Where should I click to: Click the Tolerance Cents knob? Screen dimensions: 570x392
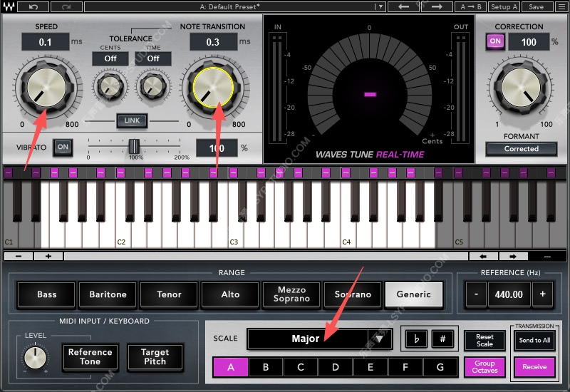[x=110, y=86]
